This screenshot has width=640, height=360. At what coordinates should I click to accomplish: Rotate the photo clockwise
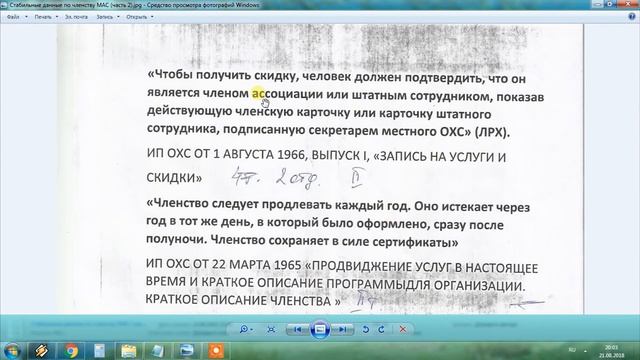[x=381, y=329]
